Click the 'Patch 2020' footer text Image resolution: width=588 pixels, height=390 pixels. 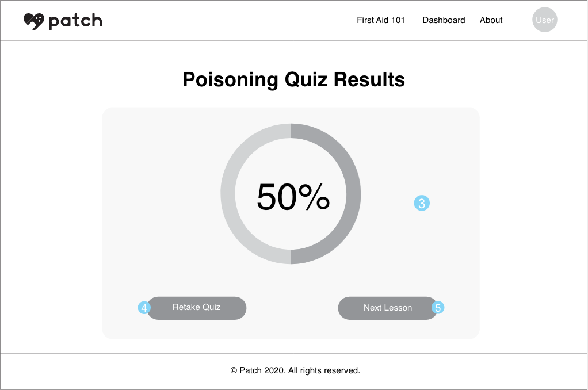pyautogui.click(x=262, y=370)
